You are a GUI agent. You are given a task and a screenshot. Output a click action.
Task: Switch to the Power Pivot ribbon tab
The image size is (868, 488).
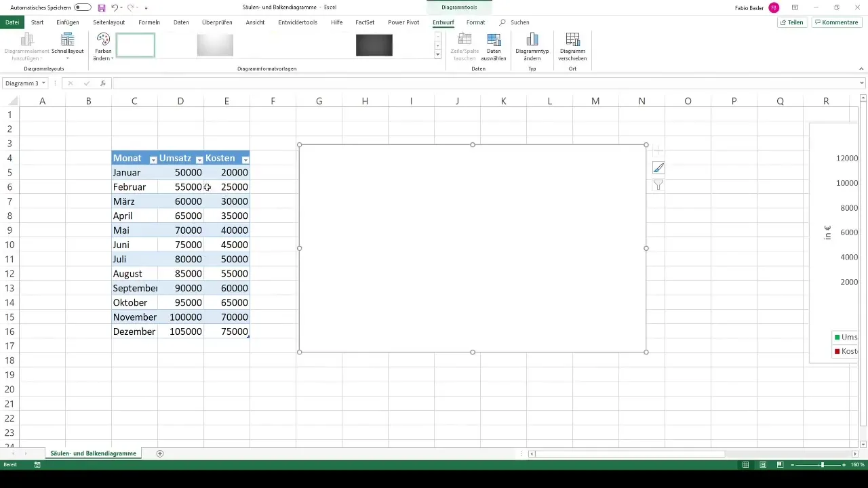(403, 22)
